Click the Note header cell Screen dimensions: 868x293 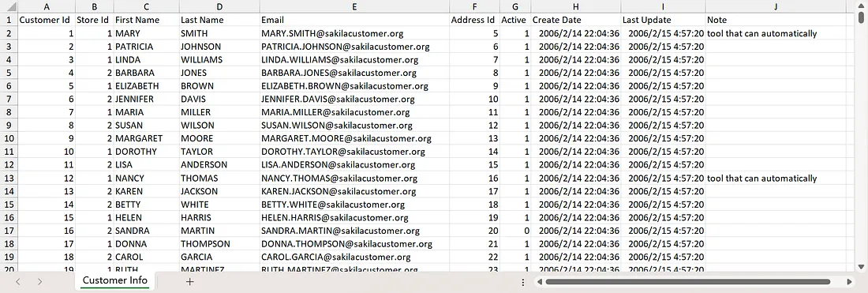776,20
